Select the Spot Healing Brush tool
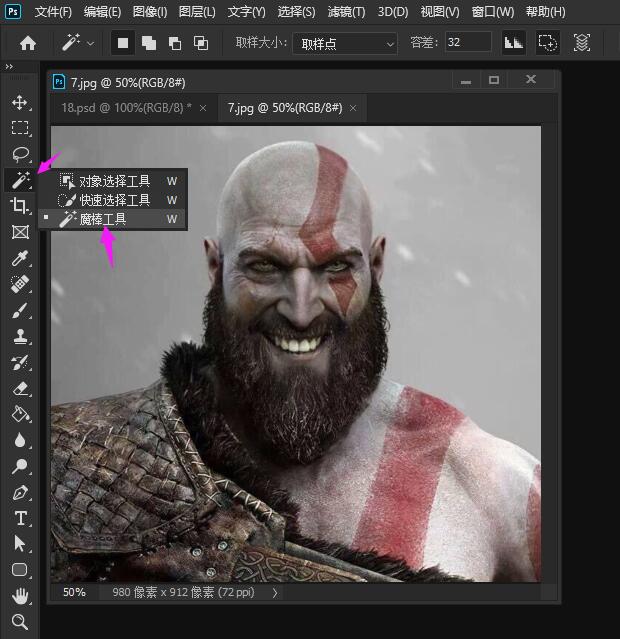The image size is (620, 639). coord(20,284)
